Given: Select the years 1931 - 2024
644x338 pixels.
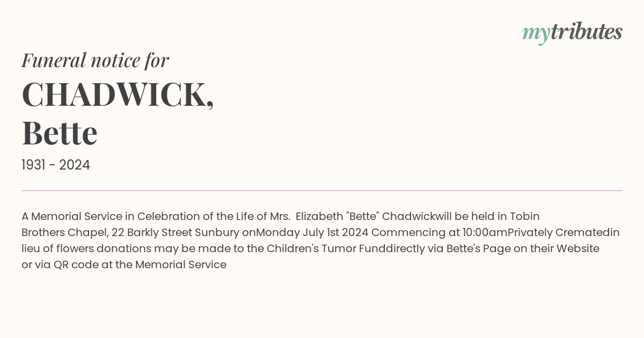Looking at the screenshot, I should (56, 165).
